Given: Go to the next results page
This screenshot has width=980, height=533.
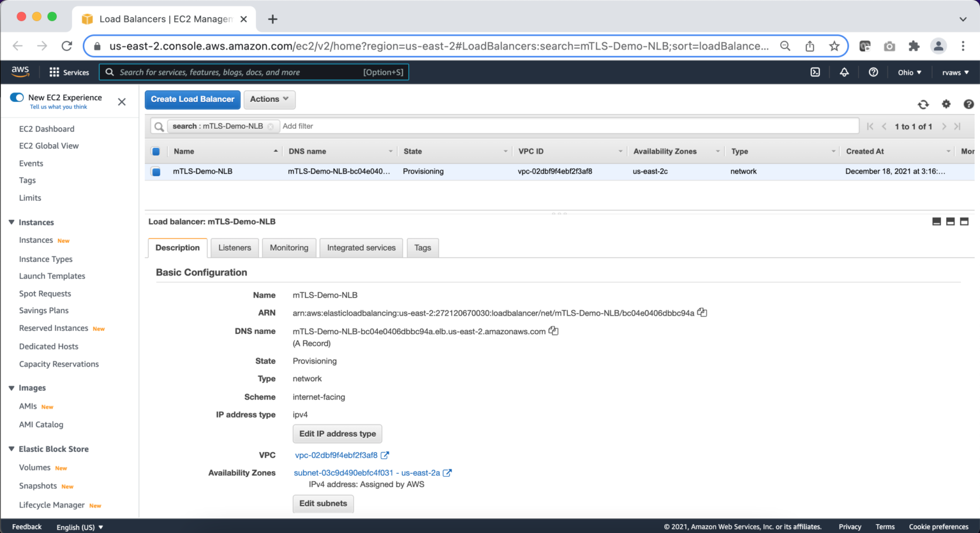Looking at the screenshot, I should pos(944,126).
